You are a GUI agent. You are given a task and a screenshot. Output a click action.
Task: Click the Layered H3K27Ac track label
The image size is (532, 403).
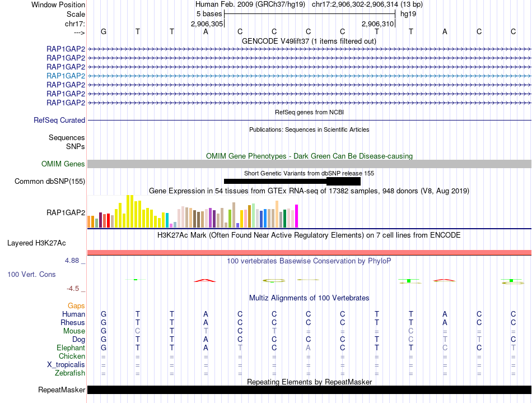coord(36,243)
